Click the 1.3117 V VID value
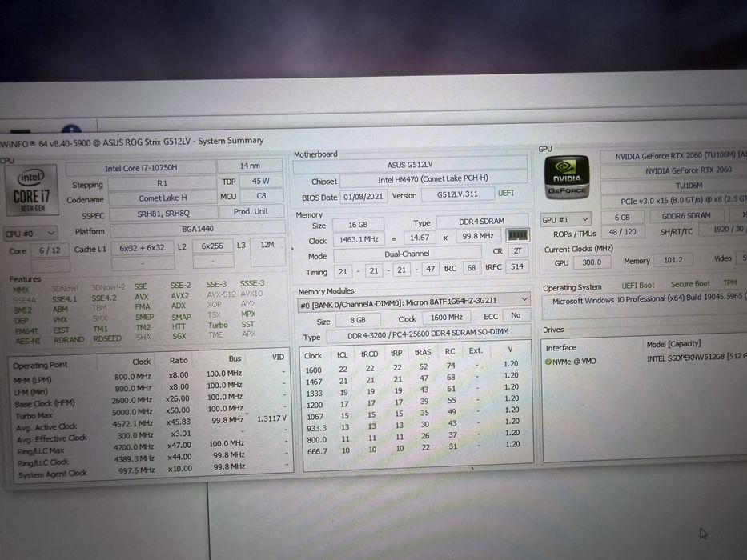Viewport: 747px width, 560px height. 271,418
